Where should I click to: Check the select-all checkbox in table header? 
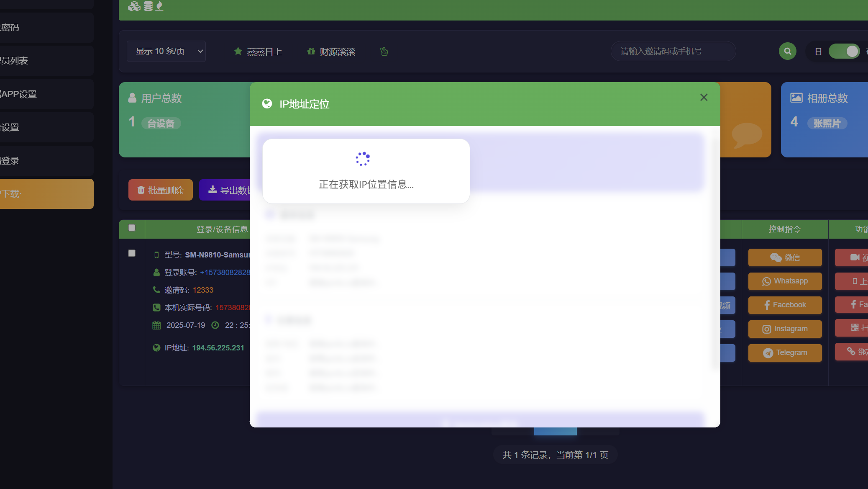click(132, 228)
